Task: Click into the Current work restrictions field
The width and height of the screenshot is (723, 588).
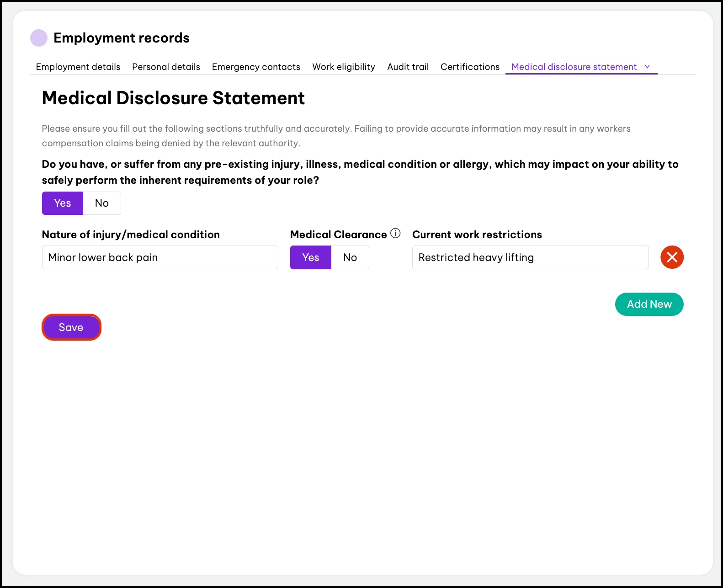Action: tap(530, 258)
